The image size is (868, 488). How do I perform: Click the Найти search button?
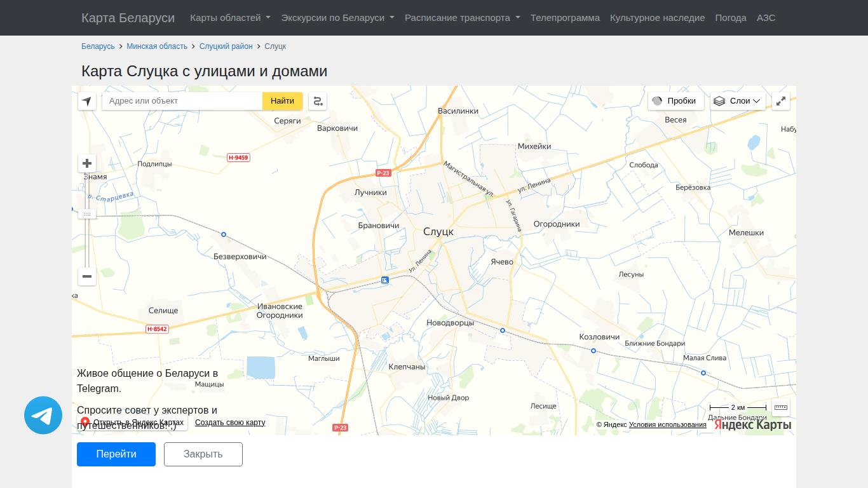click(x=282, y=101)
